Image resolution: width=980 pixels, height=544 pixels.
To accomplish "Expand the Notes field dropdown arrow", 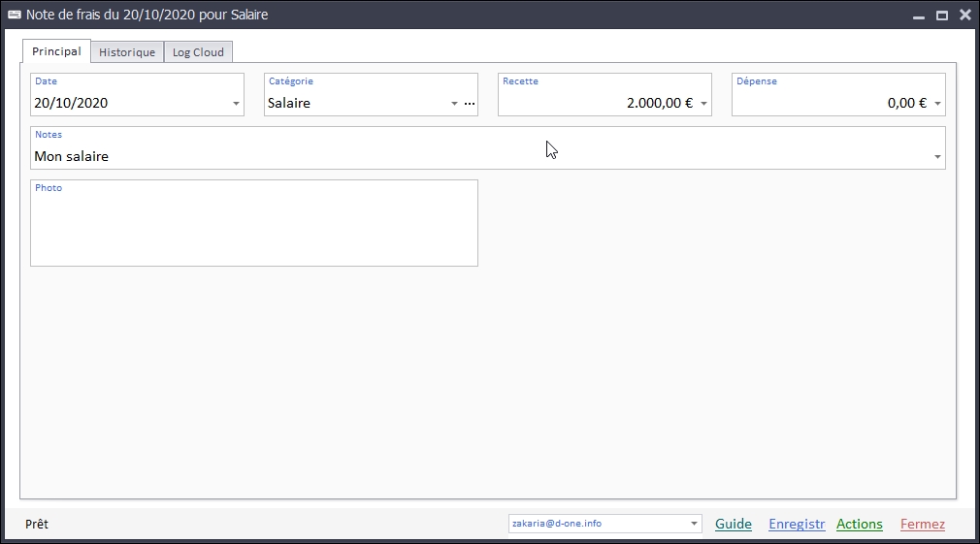I will point(937,157).
